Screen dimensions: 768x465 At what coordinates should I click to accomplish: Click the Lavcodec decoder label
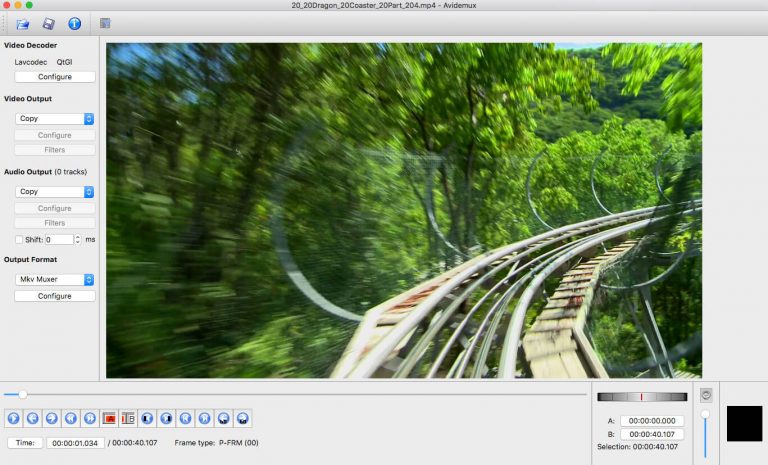tap(31, 62)
